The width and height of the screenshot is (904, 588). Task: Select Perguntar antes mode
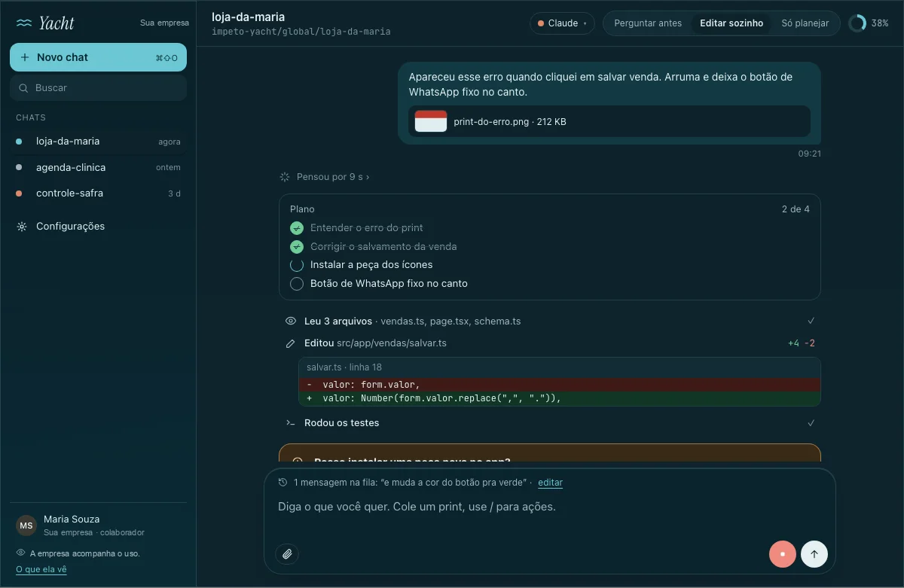648,23
